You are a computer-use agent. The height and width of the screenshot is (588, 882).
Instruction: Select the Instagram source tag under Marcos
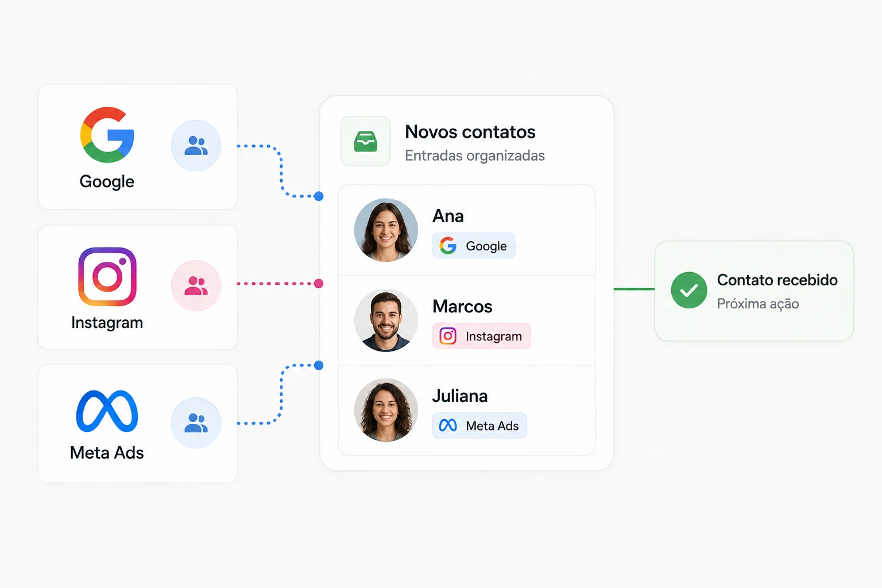coord(481,336)
